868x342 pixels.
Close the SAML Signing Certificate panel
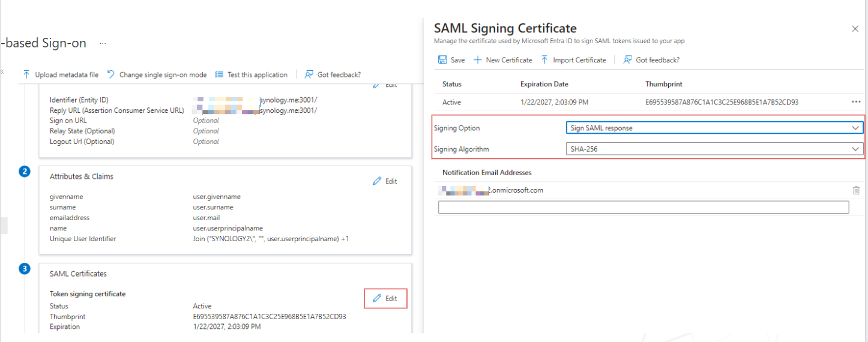point(855,29)
